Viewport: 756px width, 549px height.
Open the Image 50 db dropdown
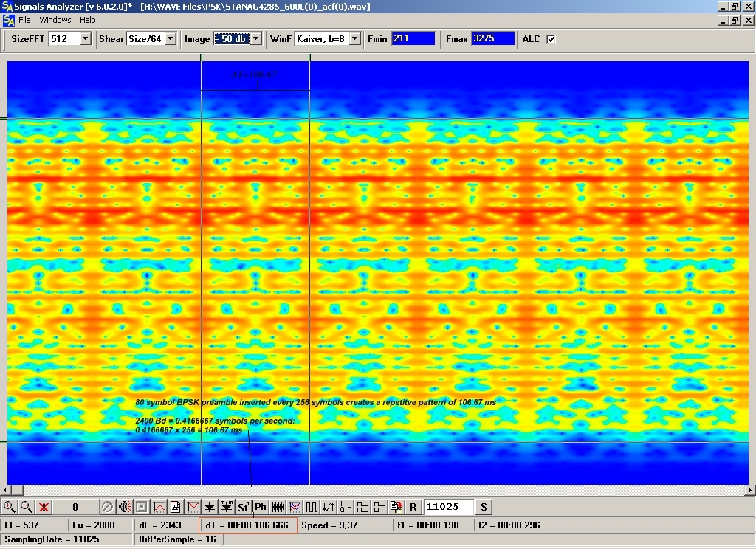255,39
